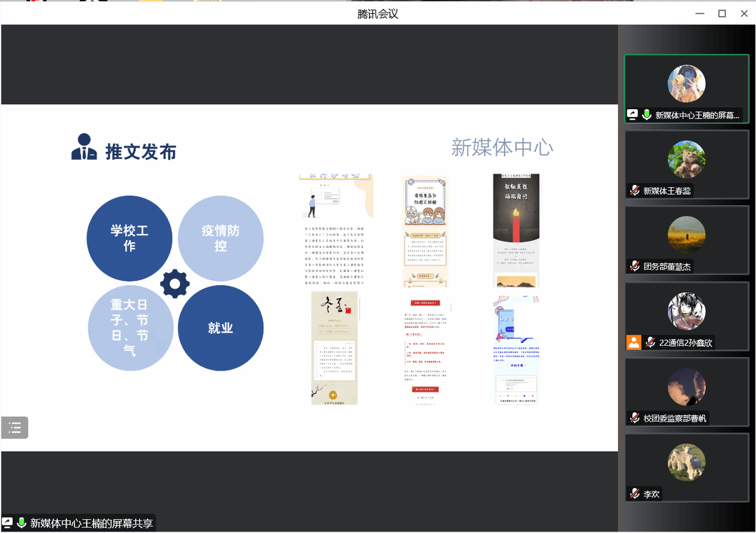Open the red candle article thumbnail
The image size is (756, 533).
click(516, 230)
